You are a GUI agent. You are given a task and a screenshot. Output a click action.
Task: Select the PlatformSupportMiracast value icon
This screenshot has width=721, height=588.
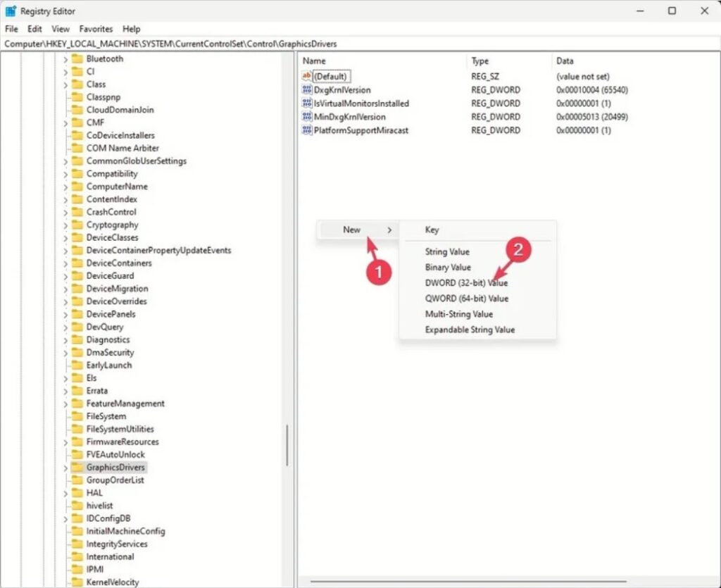(x=306, y=130)
